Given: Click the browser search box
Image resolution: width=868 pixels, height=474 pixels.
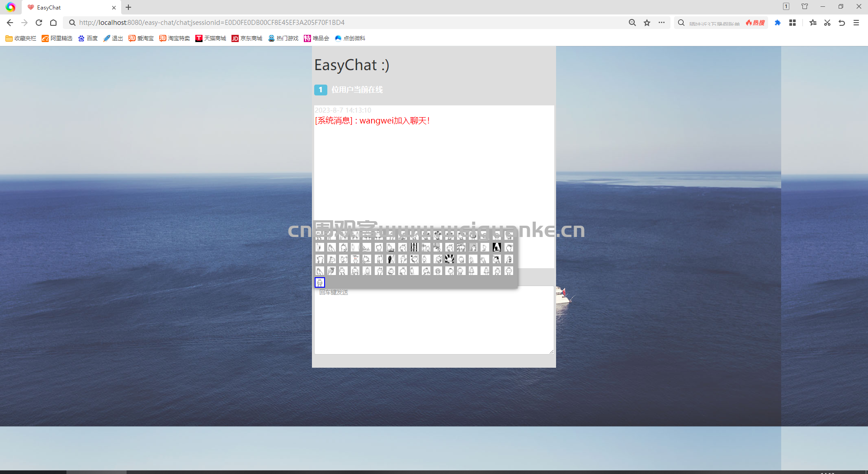Looking at the screenshot, I should coord(714,23).
